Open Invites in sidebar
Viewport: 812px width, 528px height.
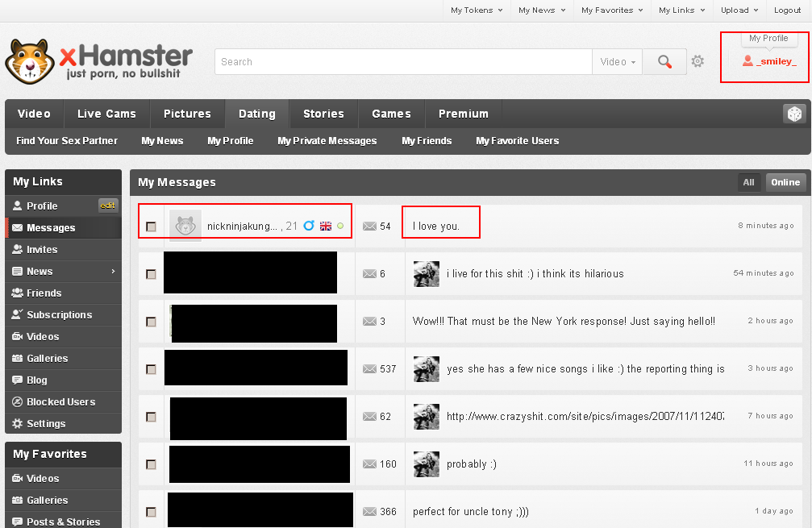click(63, 250)
